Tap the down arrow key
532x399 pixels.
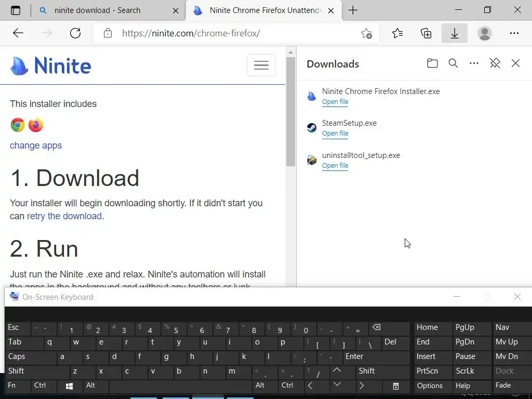click(x=343, y=386)
